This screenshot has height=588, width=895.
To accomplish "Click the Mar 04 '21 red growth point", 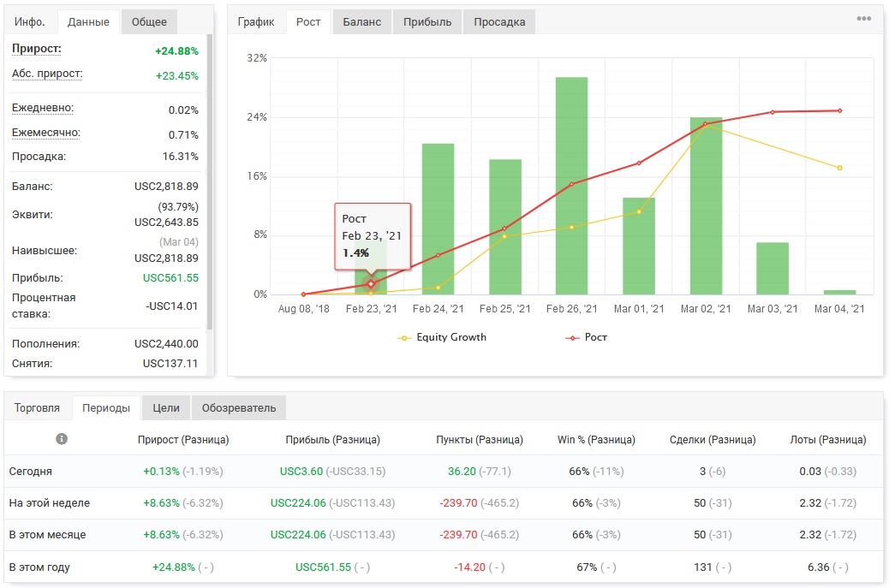I will pyautogui.click(x=839, y=110).
